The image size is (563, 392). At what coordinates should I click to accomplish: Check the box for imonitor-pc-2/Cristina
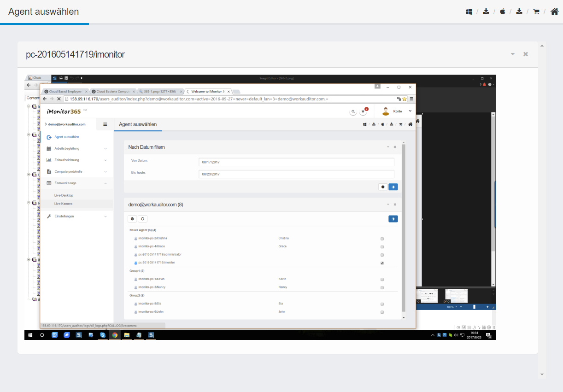[x=382, y=239]
